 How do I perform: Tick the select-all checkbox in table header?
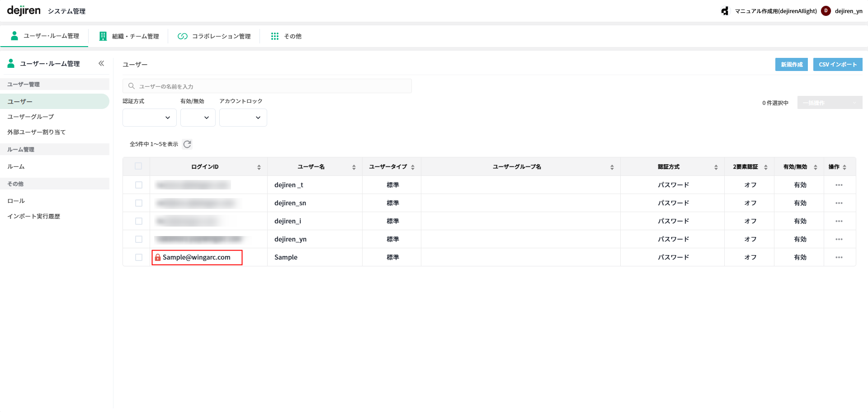point(138,166)
